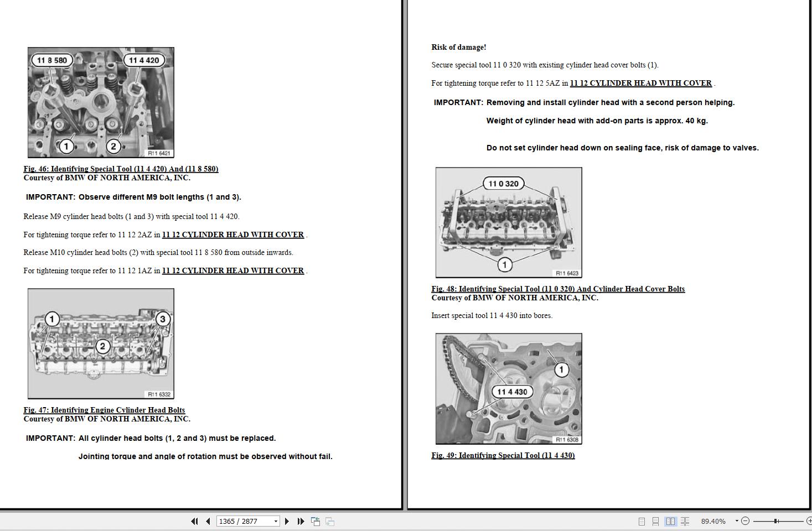The height and width of the screenshot is (531, 812).
Task: Click the previous view icon
Action: coord(316,521)
